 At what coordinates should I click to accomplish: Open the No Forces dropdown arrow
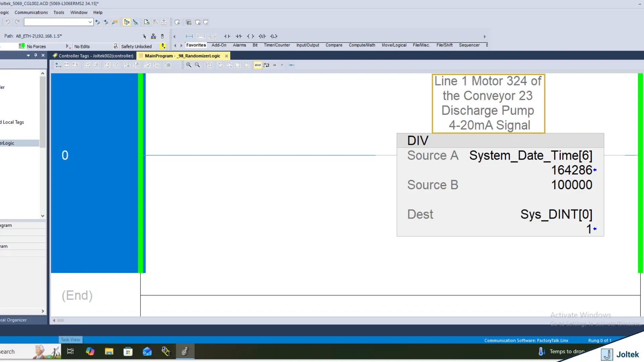click(68, 46)
